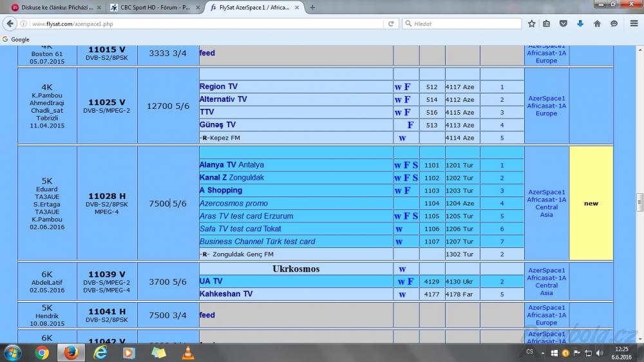644x362 pixels.
Task: Show hidden tray icons arrow
Action: click(542, 353)
